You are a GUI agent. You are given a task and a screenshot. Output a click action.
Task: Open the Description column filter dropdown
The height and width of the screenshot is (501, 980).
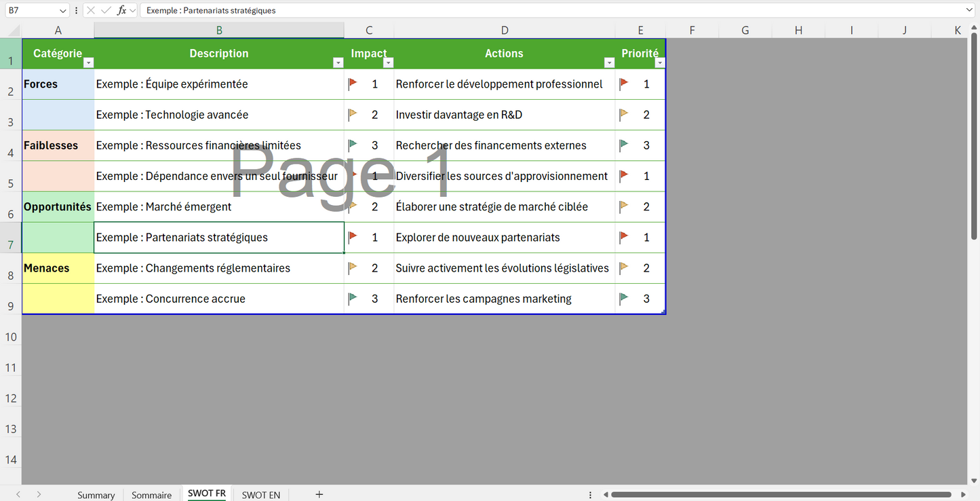[338, 62]
